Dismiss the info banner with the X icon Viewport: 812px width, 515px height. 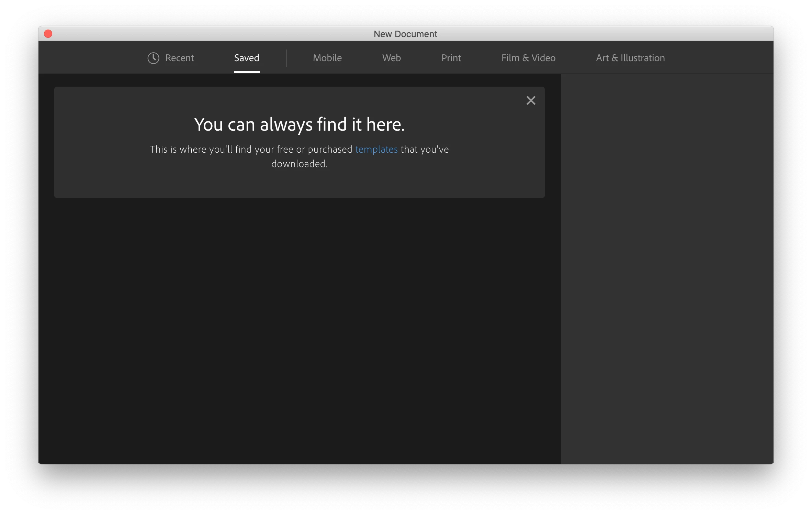click(x=531, y=100)
